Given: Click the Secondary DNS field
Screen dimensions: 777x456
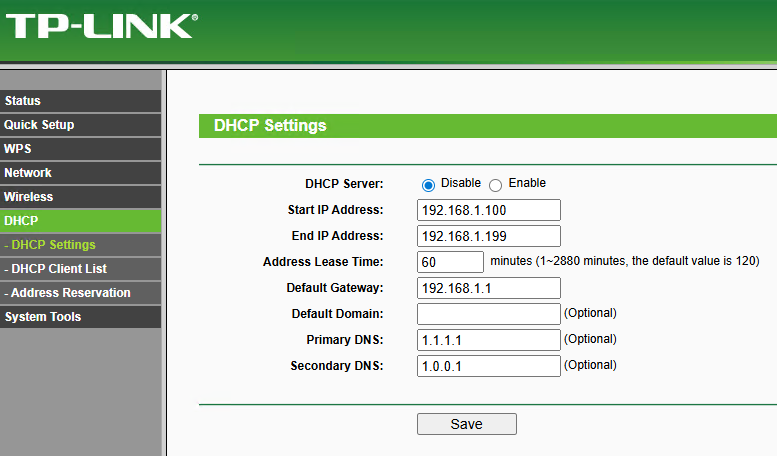Looking at the screenshot, I should point(489,366).
